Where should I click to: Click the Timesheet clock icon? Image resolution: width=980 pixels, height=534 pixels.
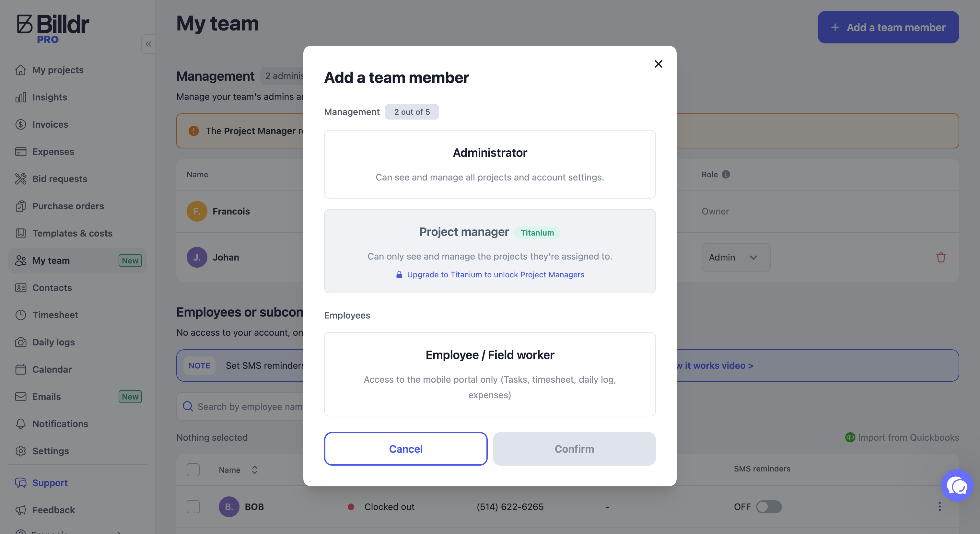point(20,315)
